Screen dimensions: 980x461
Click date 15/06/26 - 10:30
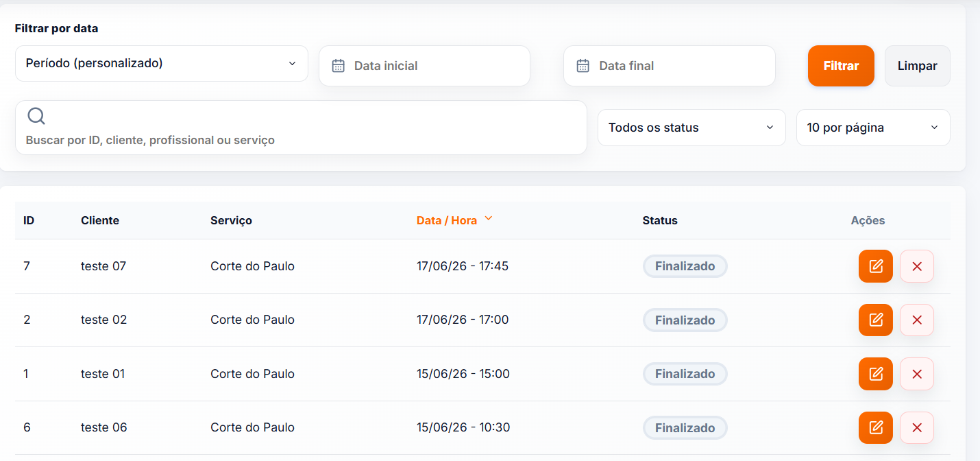463,427
